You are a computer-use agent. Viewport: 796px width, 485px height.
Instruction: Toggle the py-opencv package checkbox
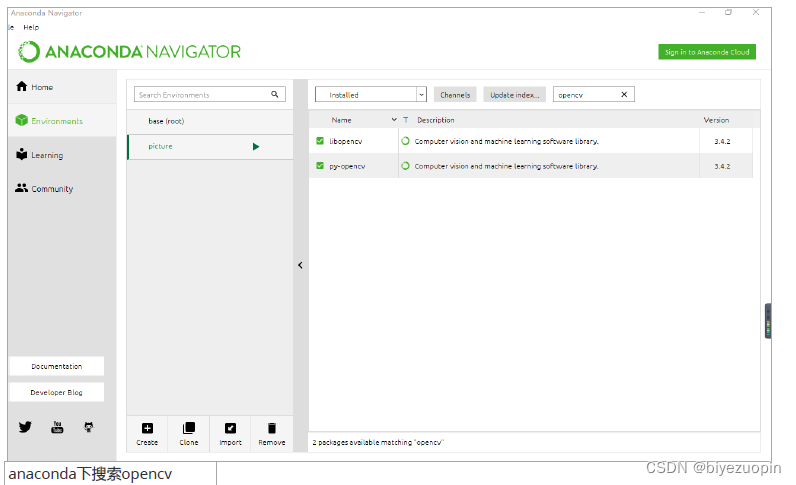(320, 166)
